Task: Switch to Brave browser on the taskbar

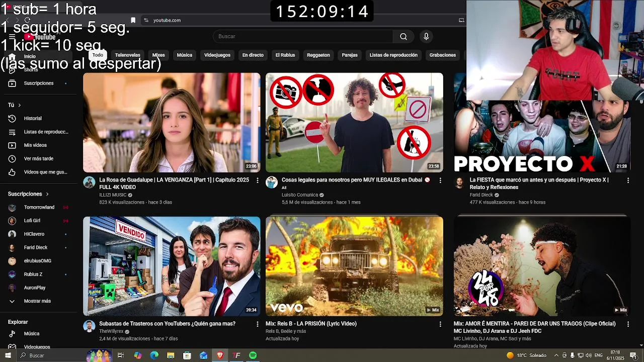Action: pyautogui.click(x=220, y=355)
